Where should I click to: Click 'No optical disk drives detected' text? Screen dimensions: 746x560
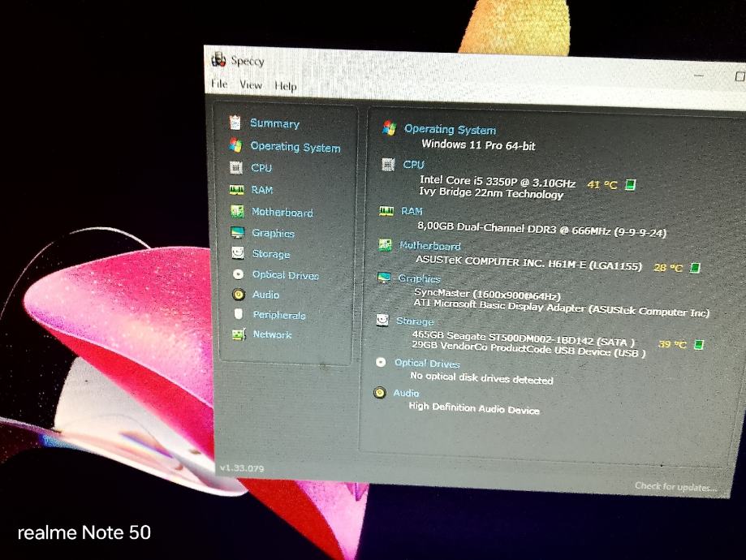point(481,377)
